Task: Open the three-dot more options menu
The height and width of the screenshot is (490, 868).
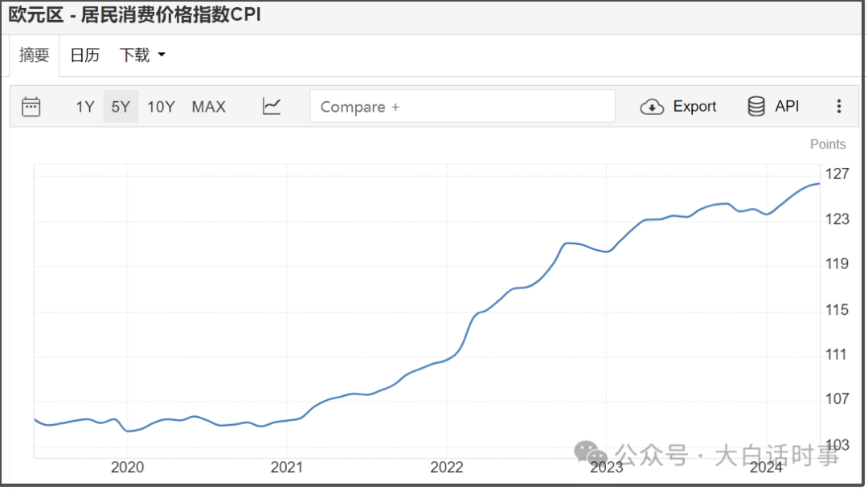Action: [839, 107]
